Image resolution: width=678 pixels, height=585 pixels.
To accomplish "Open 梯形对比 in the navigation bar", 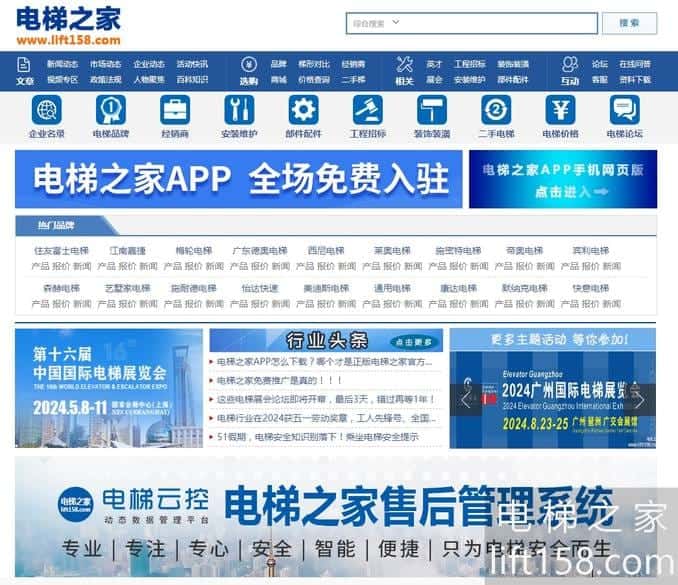I will 314,64.
